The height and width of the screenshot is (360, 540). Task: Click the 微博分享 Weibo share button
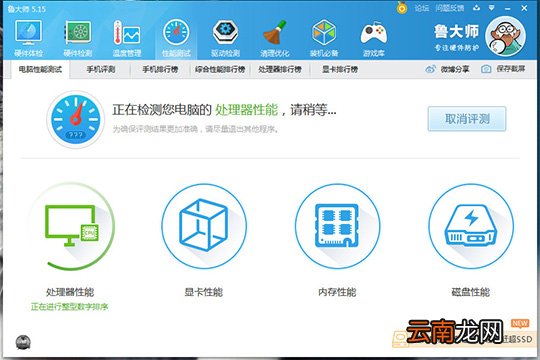click(x=447, y=69)
